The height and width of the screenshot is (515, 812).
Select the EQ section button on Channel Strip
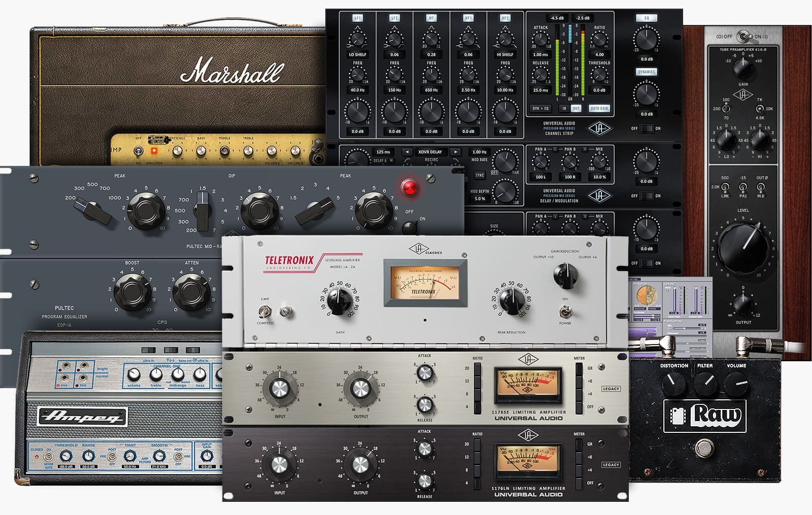[x=646, y=18]
